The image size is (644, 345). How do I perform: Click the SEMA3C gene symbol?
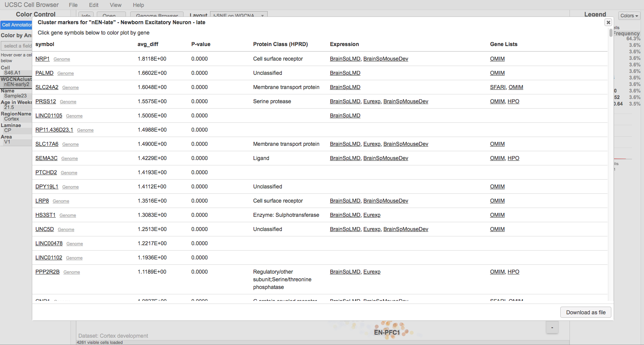tap(46, 158)
